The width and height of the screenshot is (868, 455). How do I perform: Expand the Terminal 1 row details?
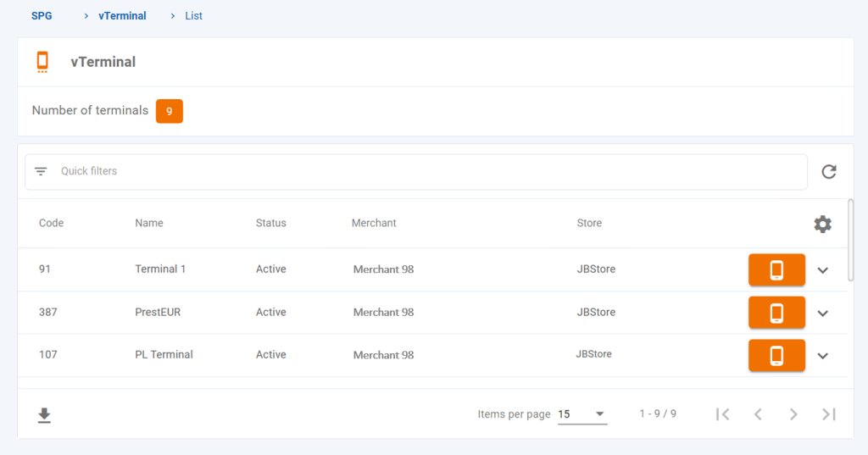coord(822,270)
